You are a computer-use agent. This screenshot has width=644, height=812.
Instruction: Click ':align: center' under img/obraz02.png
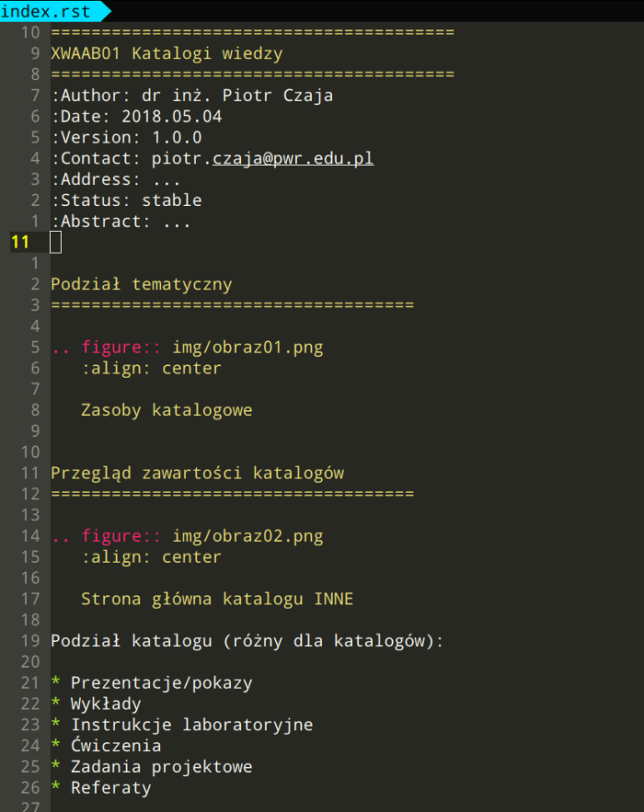pyautogui.click(x=152, y=557)
